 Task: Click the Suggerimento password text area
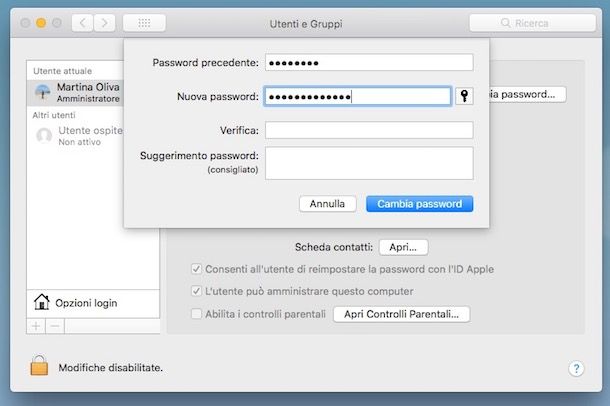[x=369, y=163]
